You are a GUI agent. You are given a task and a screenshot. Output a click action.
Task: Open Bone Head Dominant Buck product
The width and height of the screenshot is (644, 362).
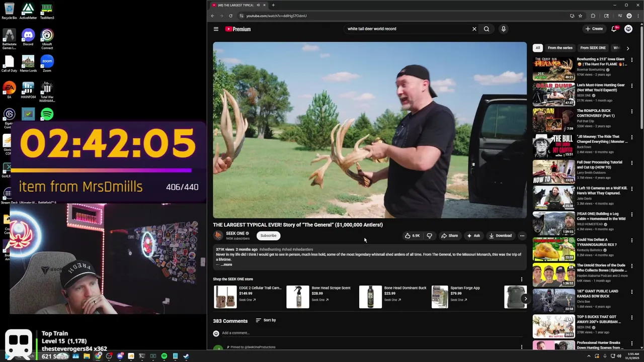[392, 297]
